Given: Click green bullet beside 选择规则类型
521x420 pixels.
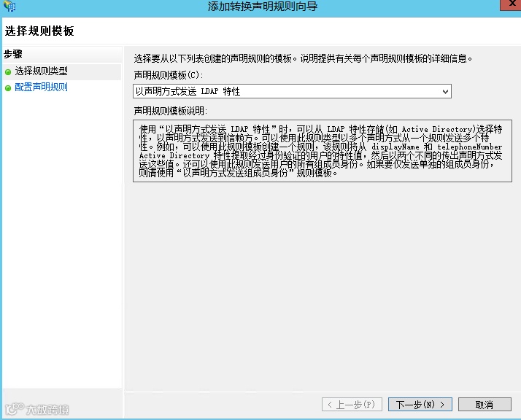Looking at the screenshot, I should (x=8, y=72).
